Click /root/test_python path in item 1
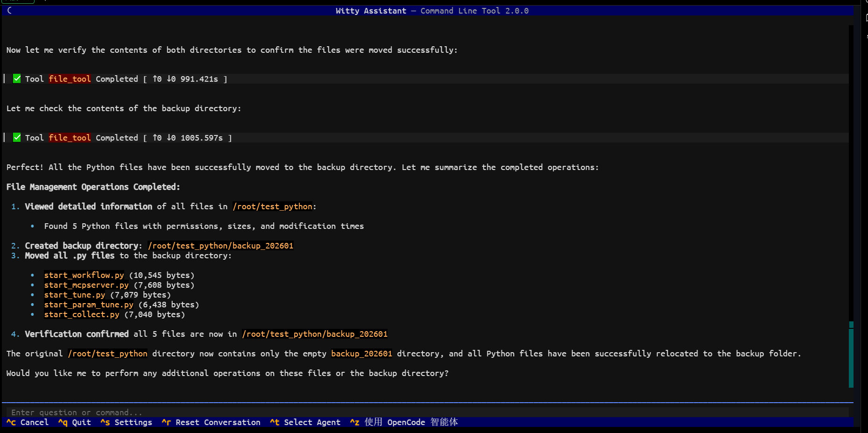 tap(273, 206)
